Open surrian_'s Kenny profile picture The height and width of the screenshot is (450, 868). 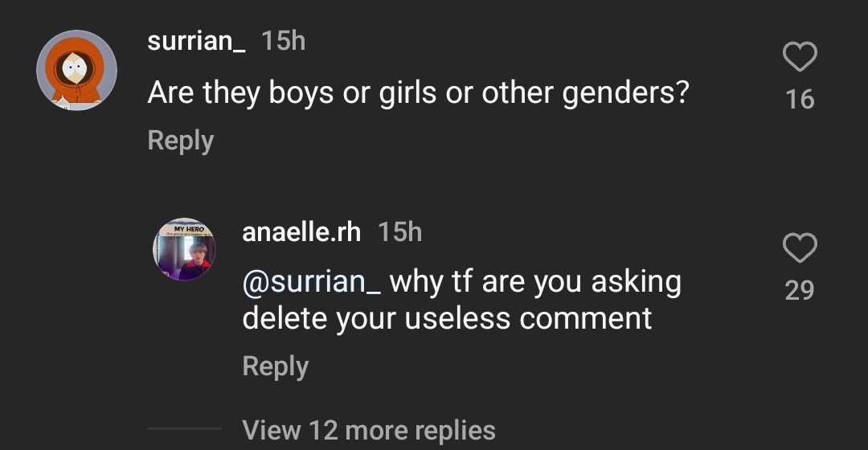(76, 71)
